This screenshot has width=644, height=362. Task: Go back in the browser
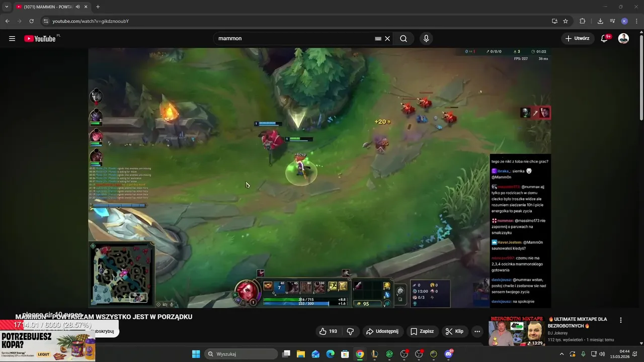7,21
